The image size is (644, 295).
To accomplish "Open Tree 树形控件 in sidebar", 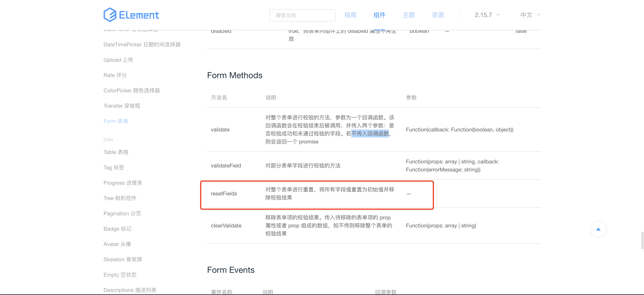I will coord(120,198).
